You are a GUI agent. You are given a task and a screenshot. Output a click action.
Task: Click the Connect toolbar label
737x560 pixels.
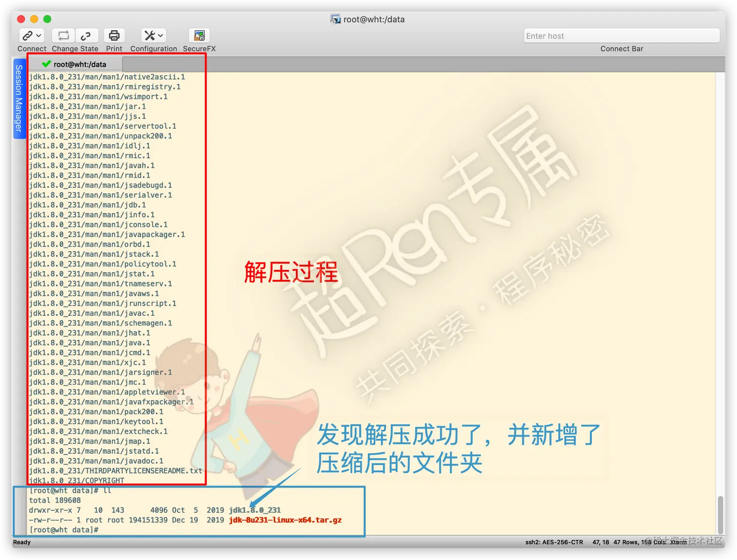(32, 49)
